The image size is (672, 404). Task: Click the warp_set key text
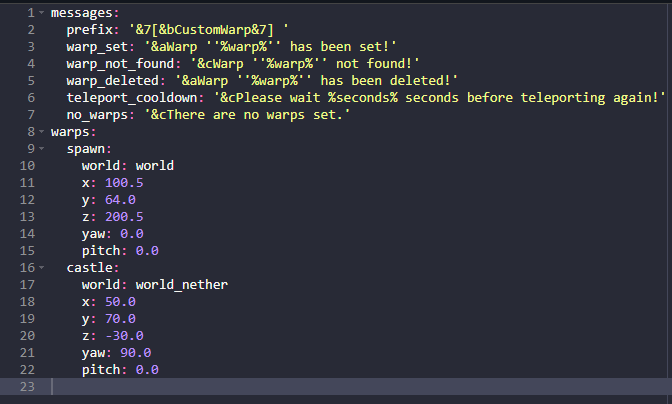point(97,47)
